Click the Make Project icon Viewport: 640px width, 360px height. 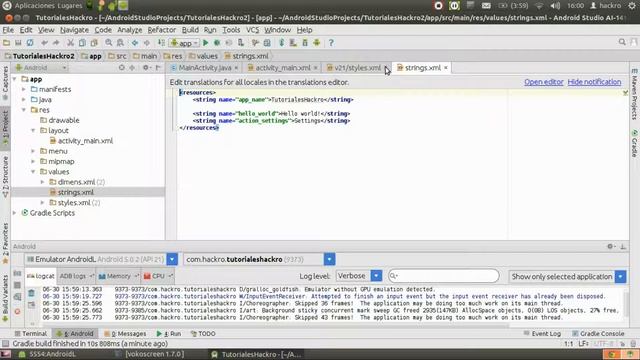pyautogui.click(x=161, y=42)
